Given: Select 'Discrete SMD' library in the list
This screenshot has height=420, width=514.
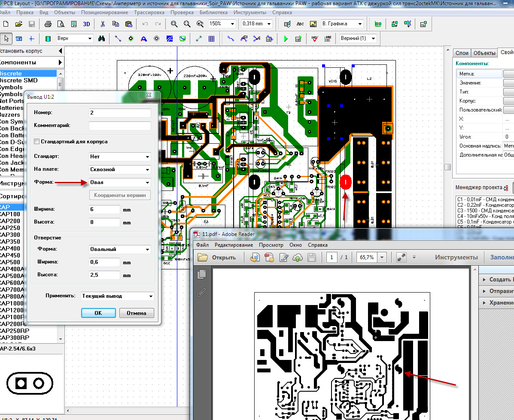Looking at the screenshot, I should 19,81.
